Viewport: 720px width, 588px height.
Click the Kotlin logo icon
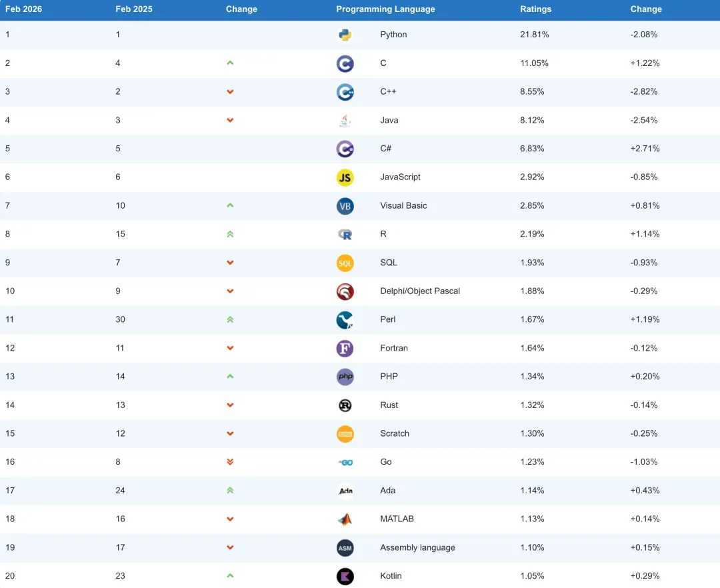[345, 577]
